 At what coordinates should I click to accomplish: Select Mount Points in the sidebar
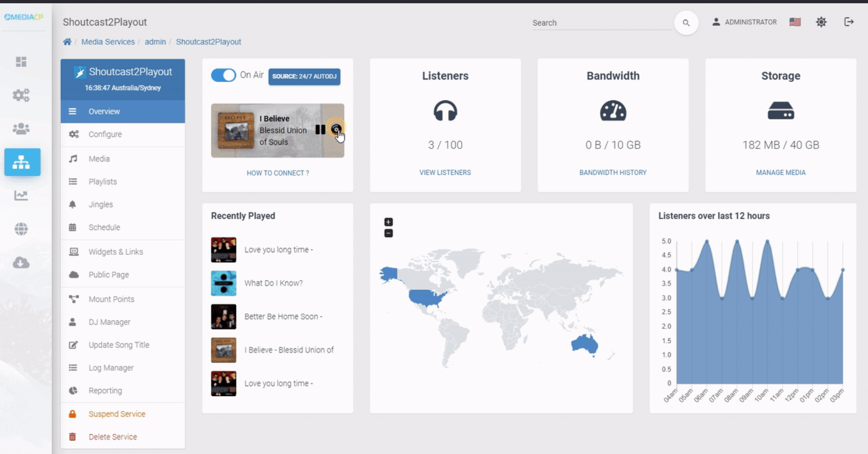click(x=111, y=299)
